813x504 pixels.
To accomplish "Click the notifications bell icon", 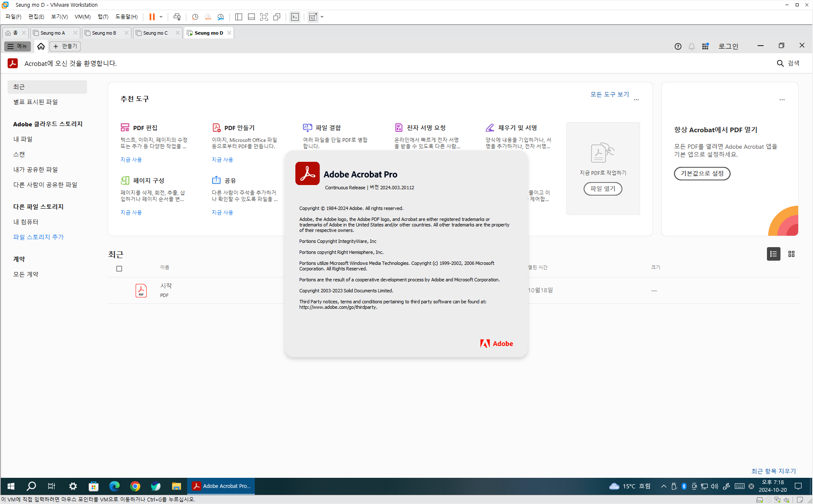I will pos(691,46).
